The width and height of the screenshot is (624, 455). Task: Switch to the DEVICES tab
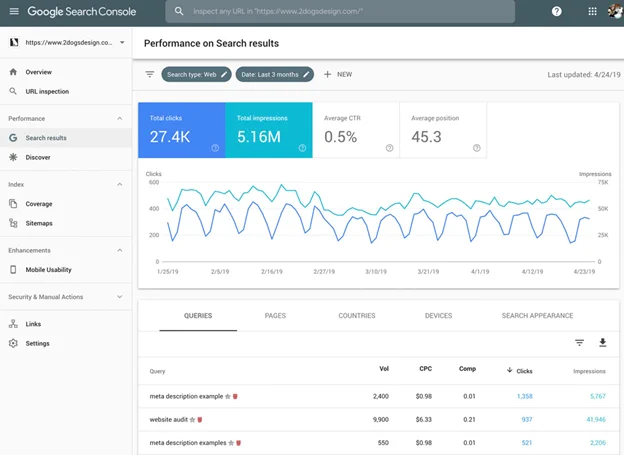(438, 316)
